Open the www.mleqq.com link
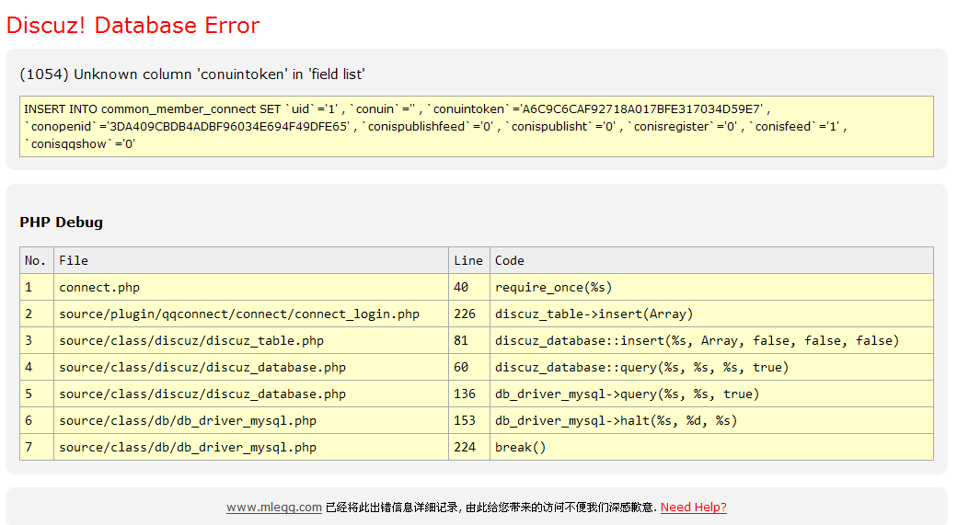Image resolution: width=980 pixels, height=525 pixels. [274, 507]
